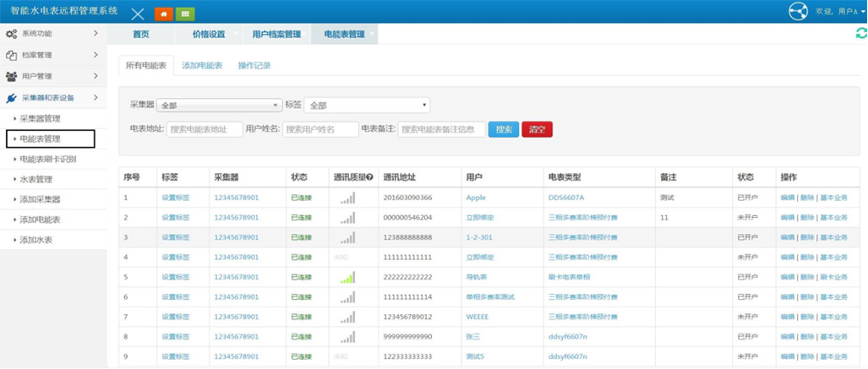
Task: Click the 电表类型 column header
Action: pos(565,177)
